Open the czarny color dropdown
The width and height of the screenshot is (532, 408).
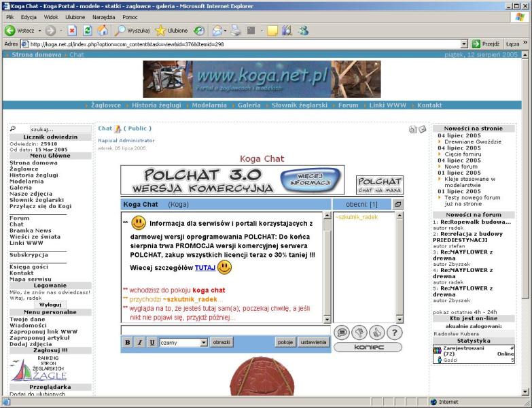[x=183, y=343]
